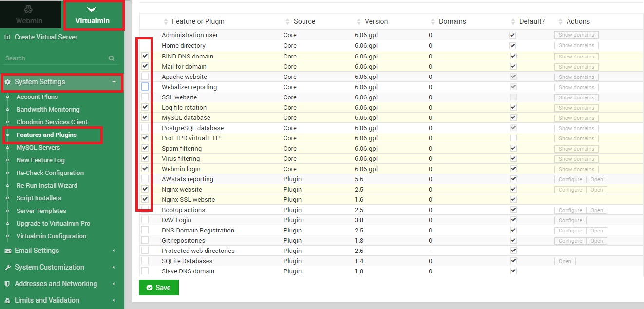The width and height of the screenshot is (644, 309).
Task: Open Re-Run Install Wizard
Action: 47,185
